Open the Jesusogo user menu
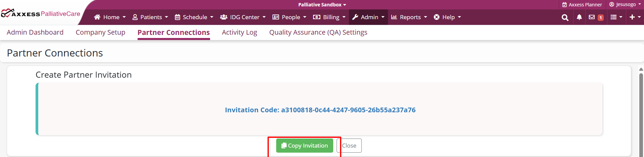Image resolution: width=644 pixels, height=157 pixels. pos(625,5)
